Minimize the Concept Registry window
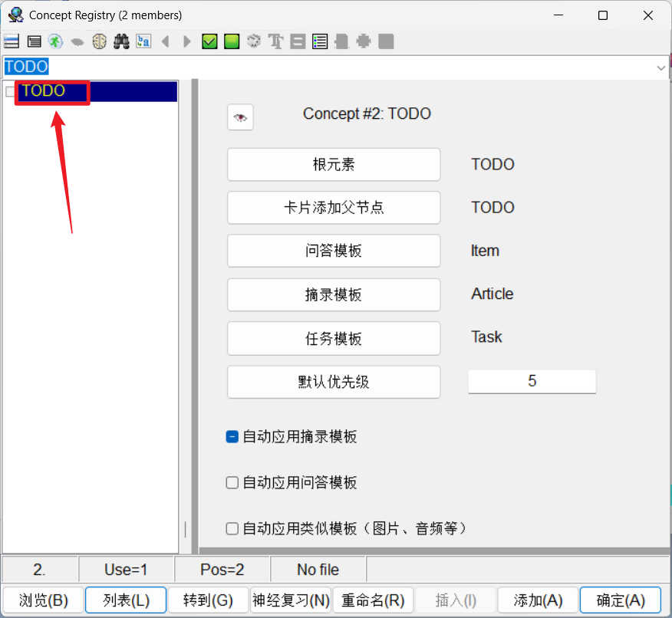 (558, 15)
